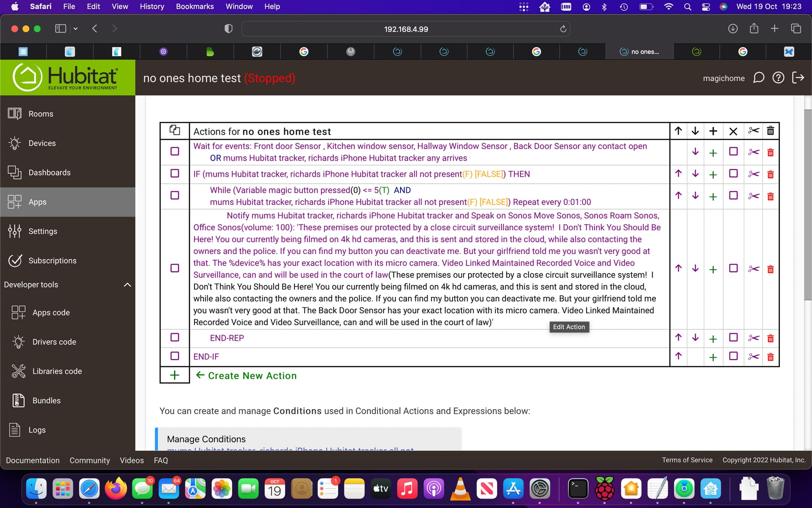The height and width of the screenshot is (508, 812).
Task: Check the Wait for events row checkbox
Action: (x=175, y=152)
